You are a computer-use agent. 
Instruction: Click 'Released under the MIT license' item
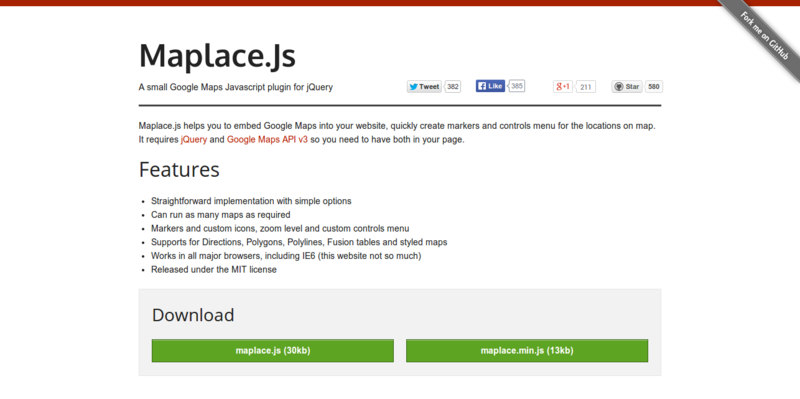[214, 269]
